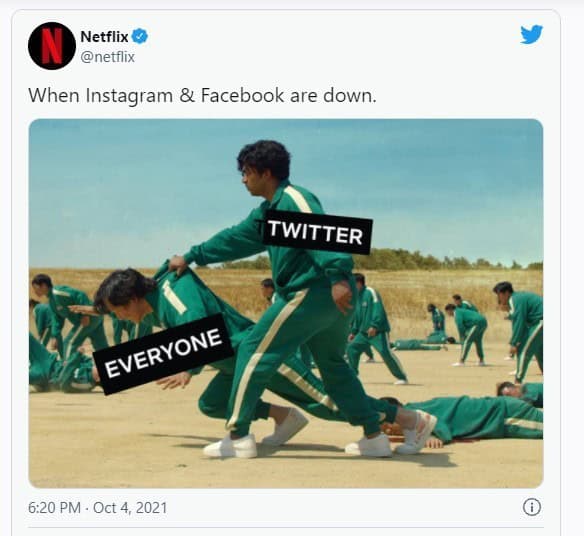Open the Squid Game meme image
The image size is (584, 536).
click(286, 303)
